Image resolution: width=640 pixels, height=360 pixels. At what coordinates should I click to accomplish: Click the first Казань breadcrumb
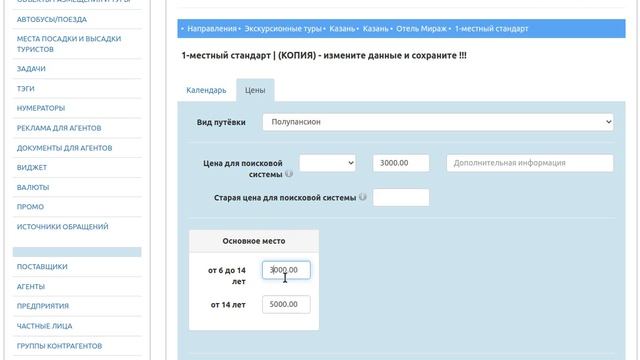[342, 29]
